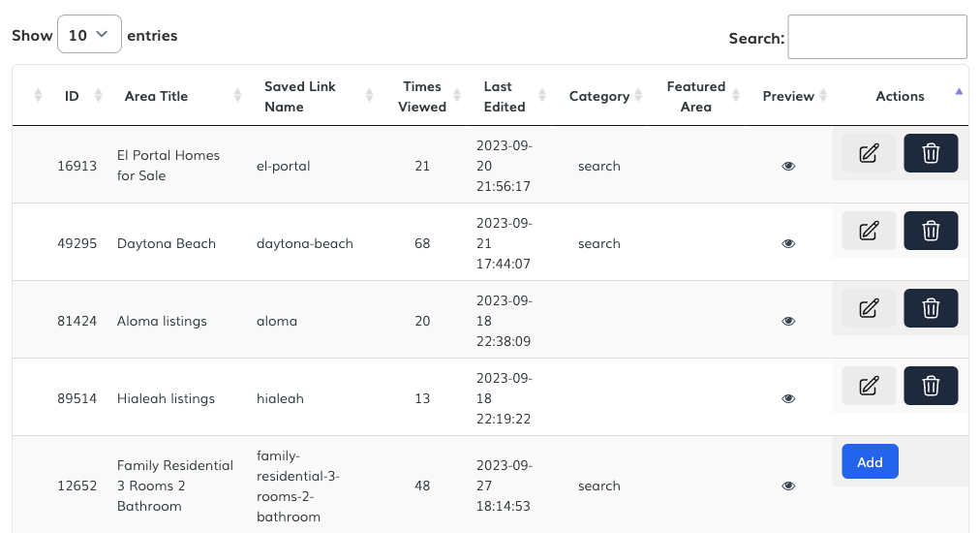Open the Show entries count dropdown
This screenshot has height=533, width=980.
[89, 35]
